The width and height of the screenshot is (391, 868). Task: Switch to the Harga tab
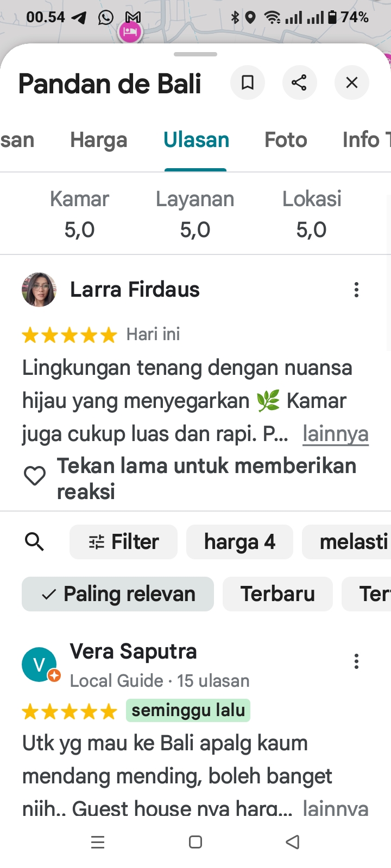[x=99, y=140]
